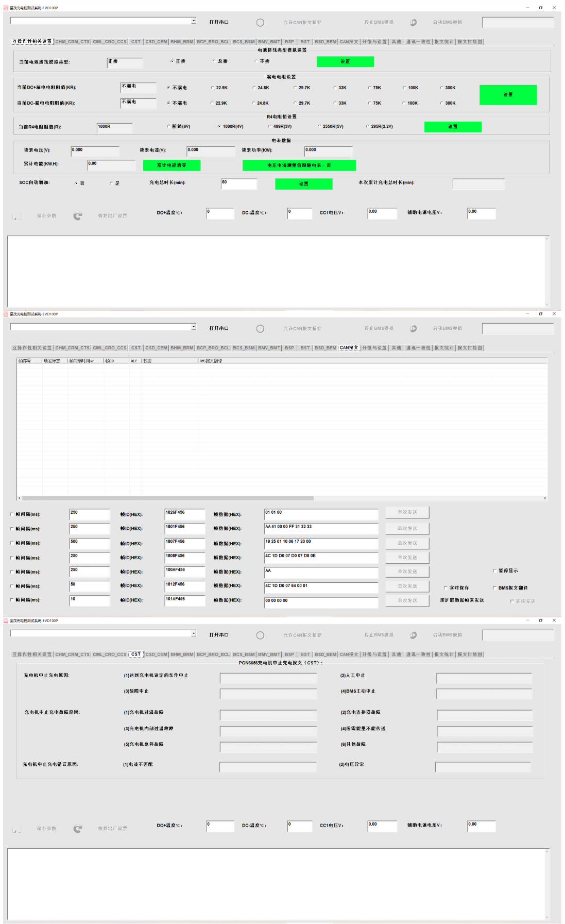The width and height of the screenshot is (565, 924).
Task: Click the (1)电流不匹配 field in CST tab
Action: (x=268, y=767)
